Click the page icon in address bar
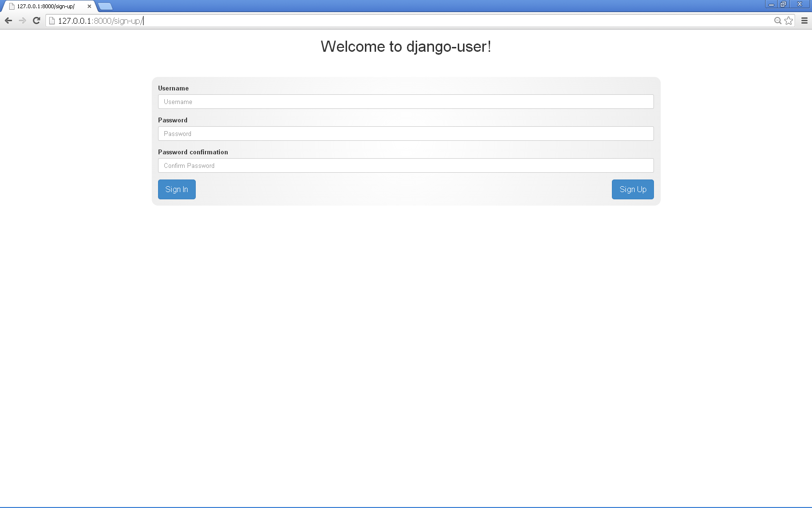This screenshot has width=812, height=508. (x=52, y=21)
